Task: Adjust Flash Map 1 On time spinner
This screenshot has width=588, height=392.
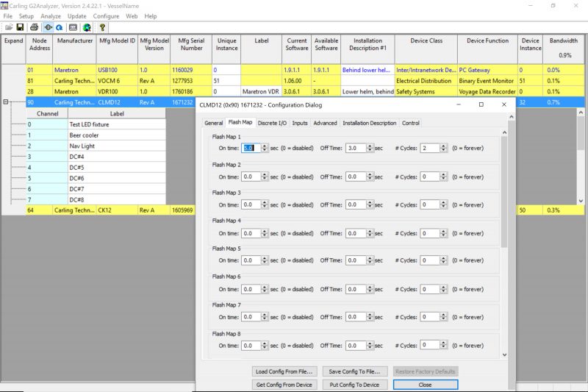Action: pyautogui.click(x=265, y=148)
